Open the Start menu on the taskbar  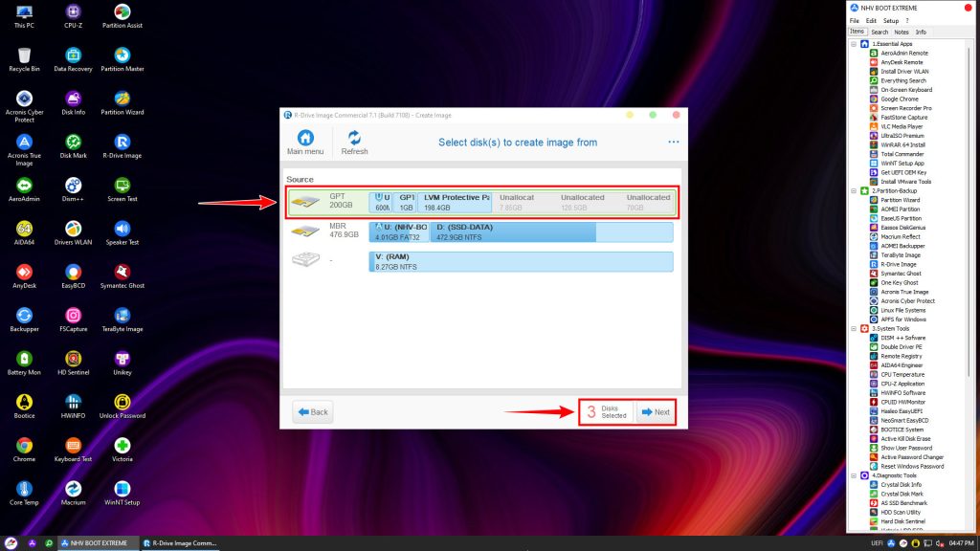[11, 543]
